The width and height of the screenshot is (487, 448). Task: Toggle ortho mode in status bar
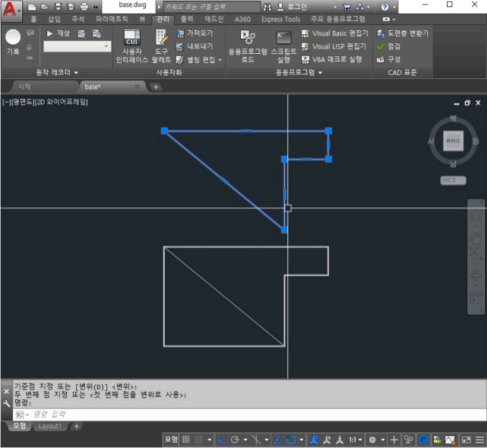point(221,439)
